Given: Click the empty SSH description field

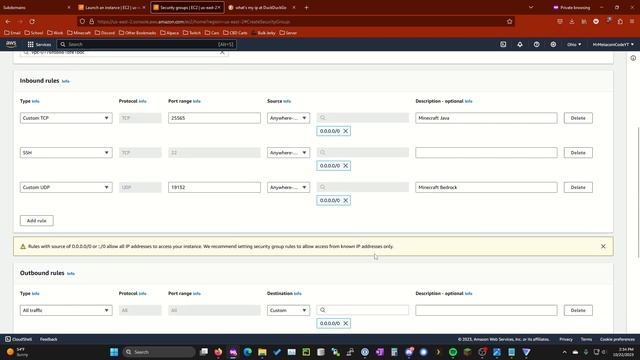Looking at the screenshot, I should [x=486, y=153].
